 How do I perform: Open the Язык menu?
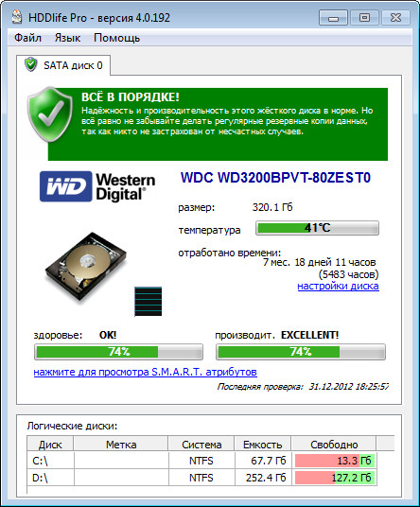point(67,38)
